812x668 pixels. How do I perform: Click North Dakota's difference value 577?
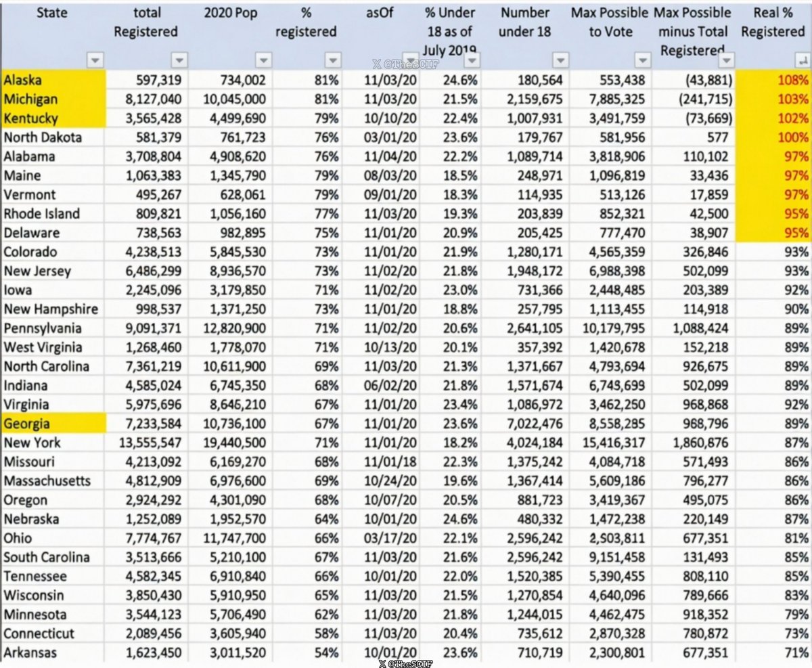tap(717, 137)
